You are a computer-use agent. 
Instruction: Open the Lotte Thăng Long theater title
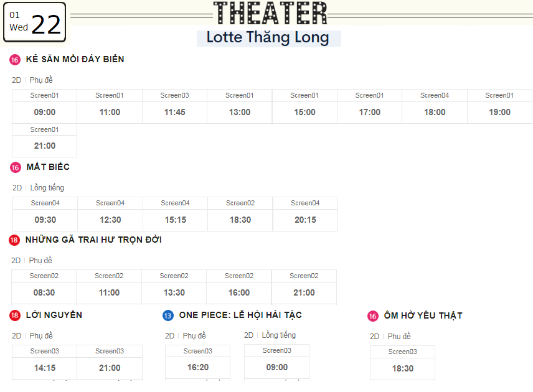click(268, 37)
